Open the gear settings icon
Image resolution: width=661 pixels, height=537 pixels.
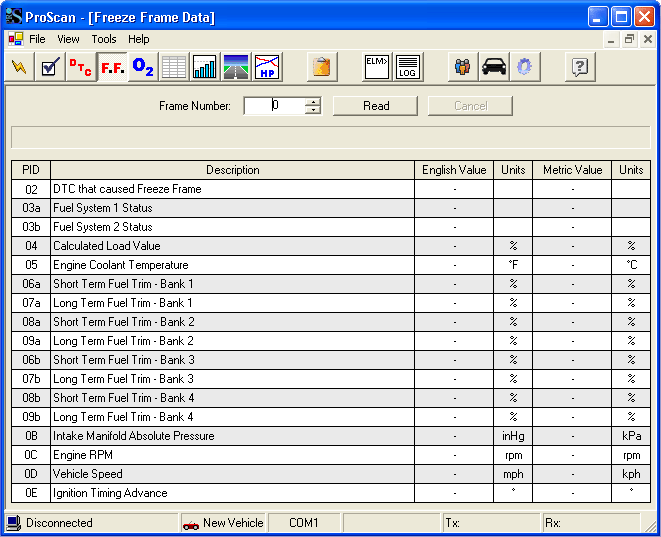click(x=525, y=67)
